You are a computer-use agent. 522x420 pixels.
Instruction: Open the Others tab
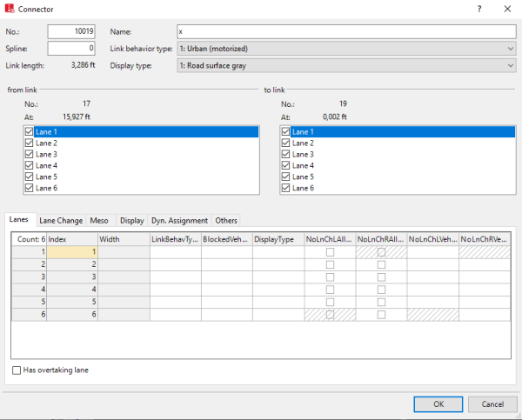tap(226, 221)
